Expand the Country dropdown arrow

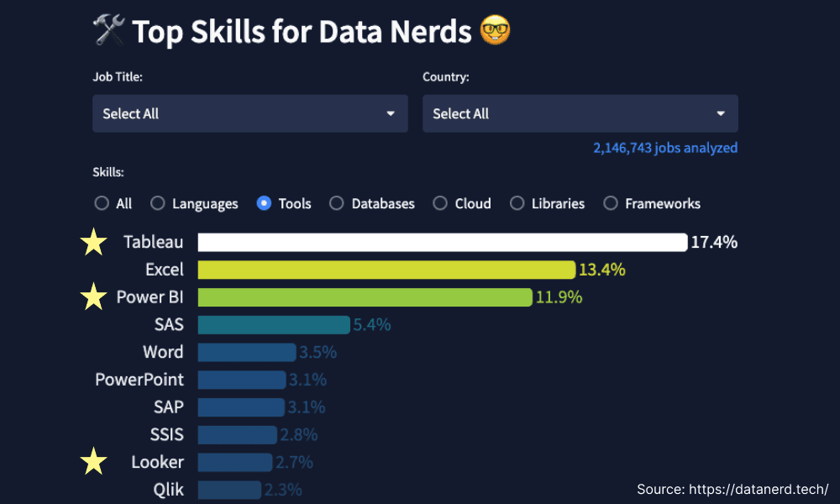(721, 113)
